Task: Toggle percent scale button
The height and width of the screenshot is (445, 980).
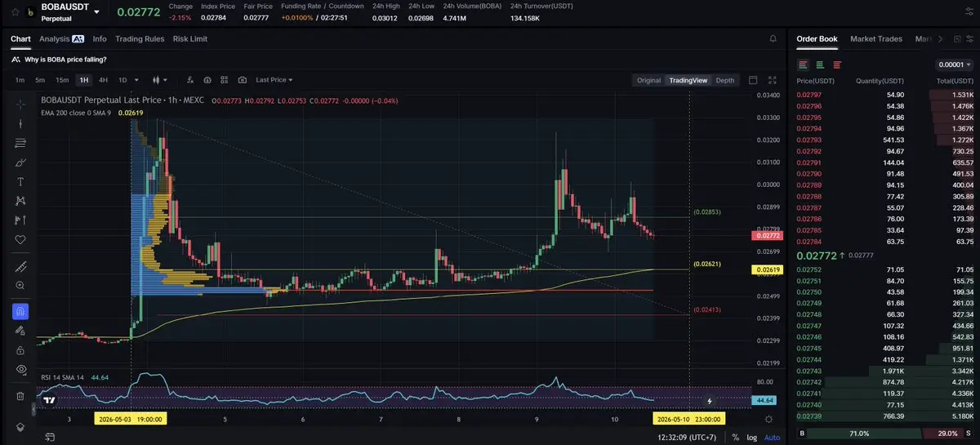Action: click(x=735, y=437)
